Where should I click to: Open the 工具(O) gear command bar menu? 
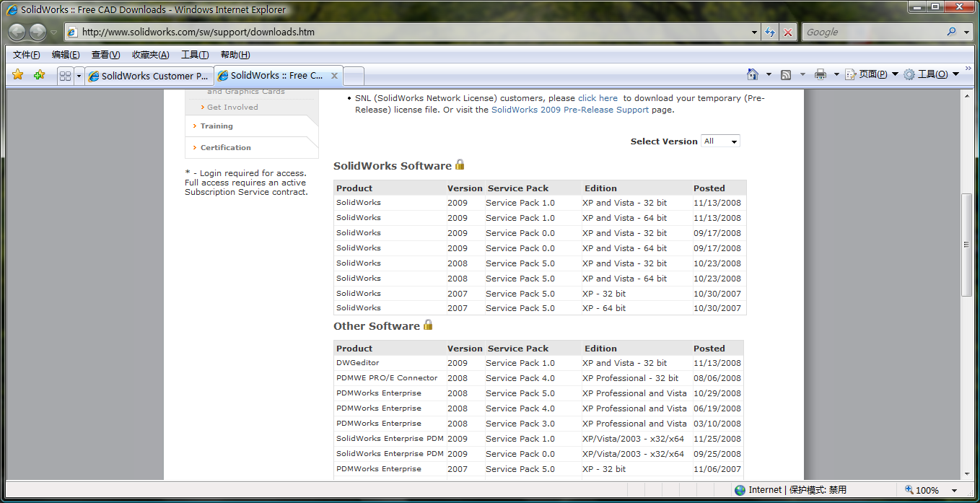(931, 74)
